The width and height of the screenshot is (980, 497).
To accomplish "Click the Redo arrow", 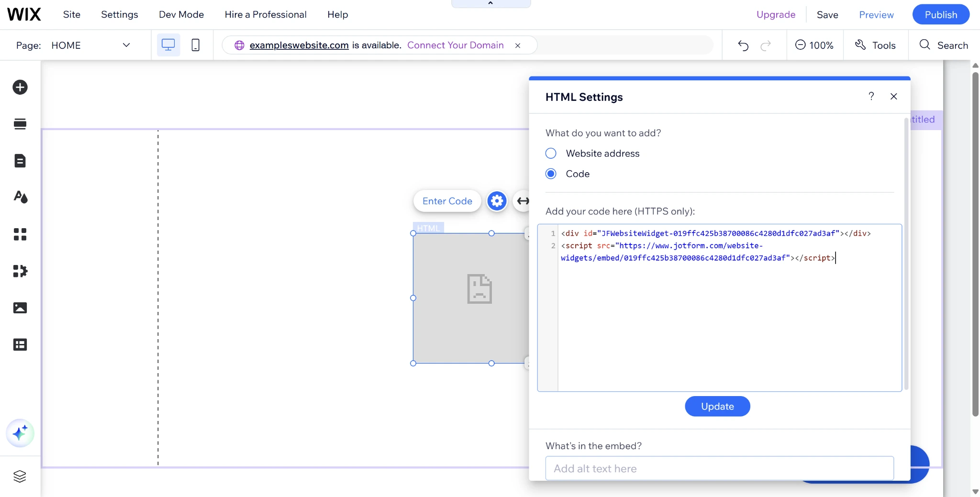I will 766,45.
